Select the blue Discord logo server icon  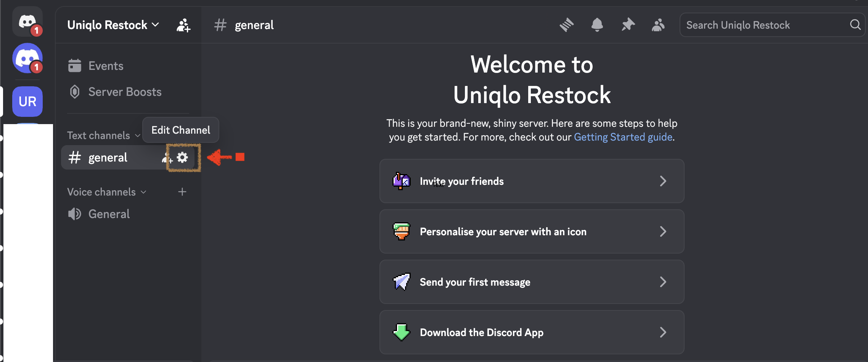[x=27, y=58]
